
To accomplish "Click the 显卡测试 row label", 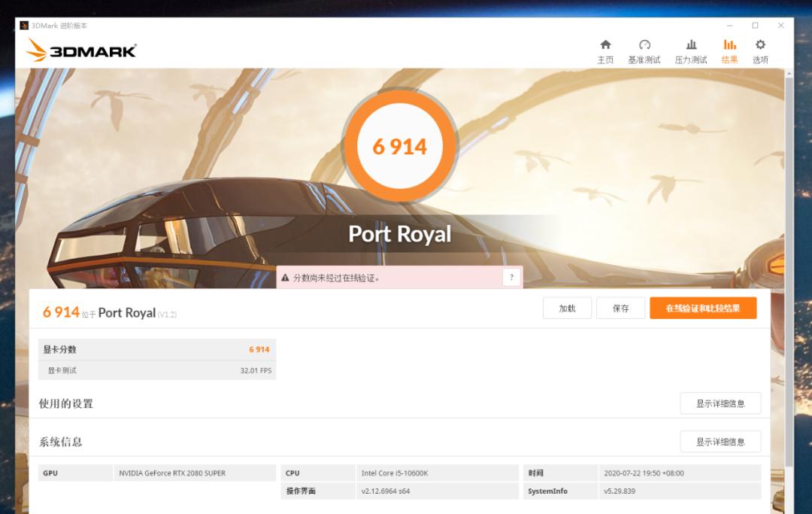I will (62, 370).
